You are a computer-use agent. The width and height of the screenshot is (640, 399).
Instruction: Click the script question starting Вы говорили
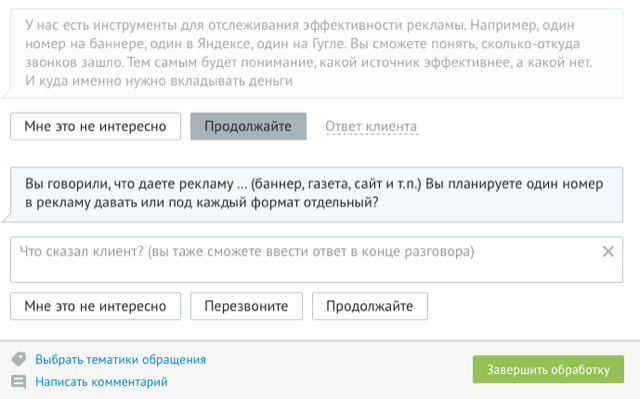point(314,193)
